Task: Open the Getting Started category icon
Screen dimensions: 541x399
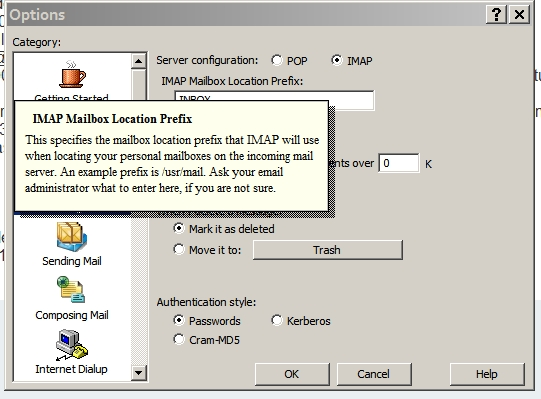Action: [72, 75]
